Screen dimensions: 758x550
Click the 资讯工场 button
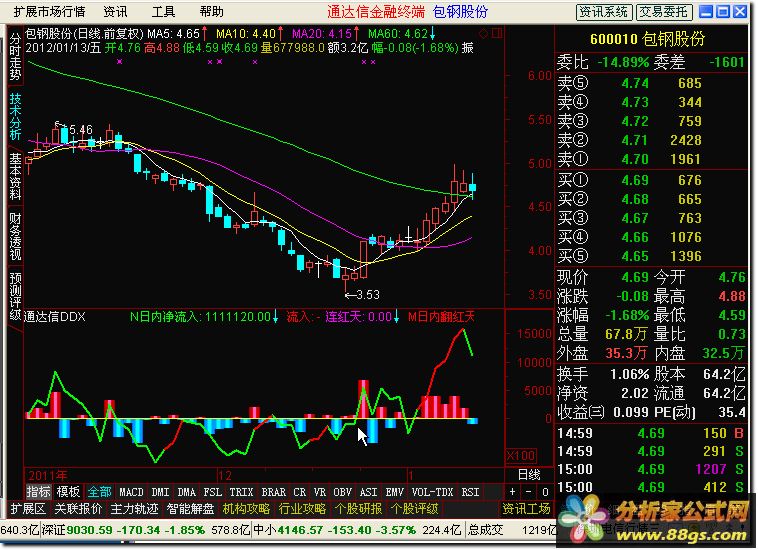pos(526,509)
